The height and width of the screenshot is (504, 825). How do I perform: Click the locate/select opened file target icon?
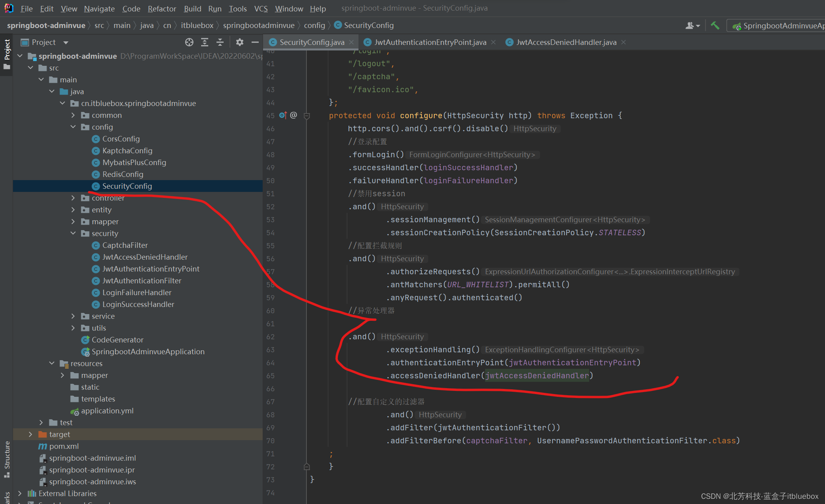tap(189, 42)
